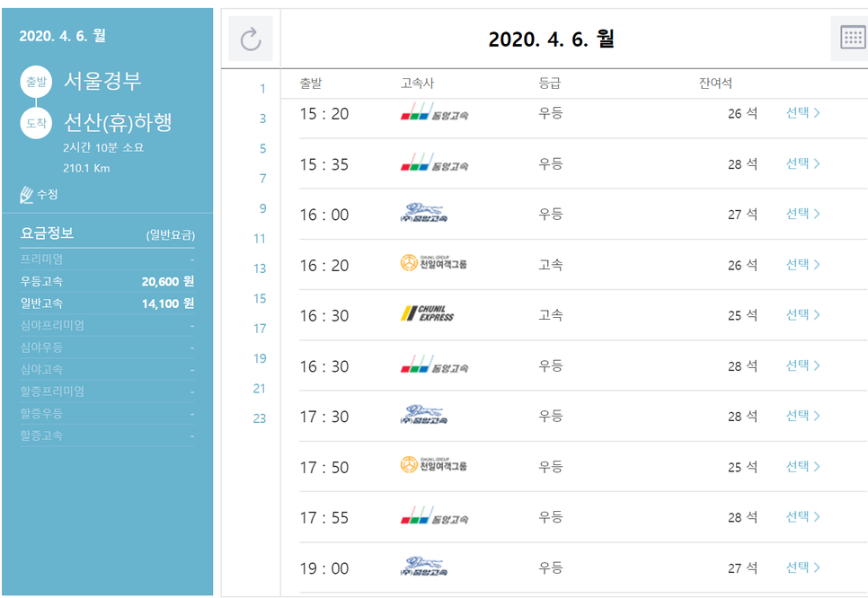Select the 17:55 bus with 선택
The width and height of the screenshot is (868, 598).
(x=802, y=516)
